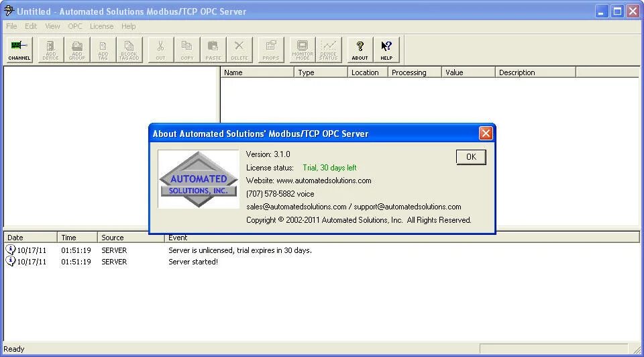
Task: Click the Help toolbar icon
Action: (x=386, y=50)
